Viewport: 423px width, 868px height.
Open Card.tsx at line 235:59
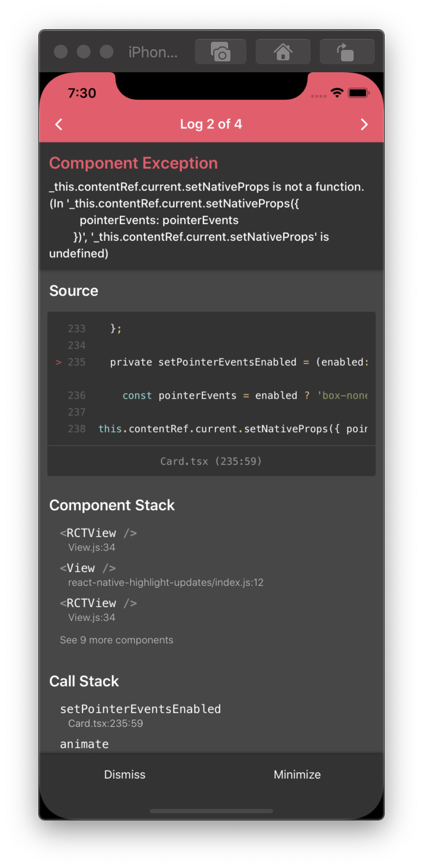(x=211, y=460)
